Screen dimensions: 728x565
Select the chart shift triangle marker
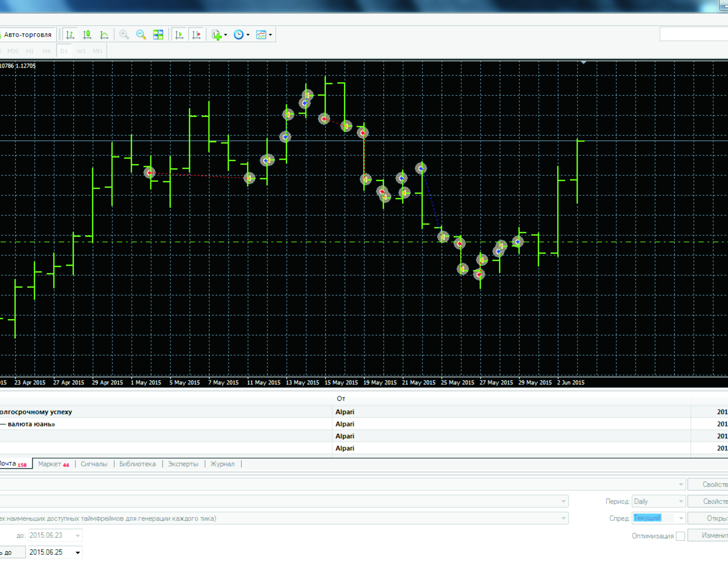tap(583, 62)
